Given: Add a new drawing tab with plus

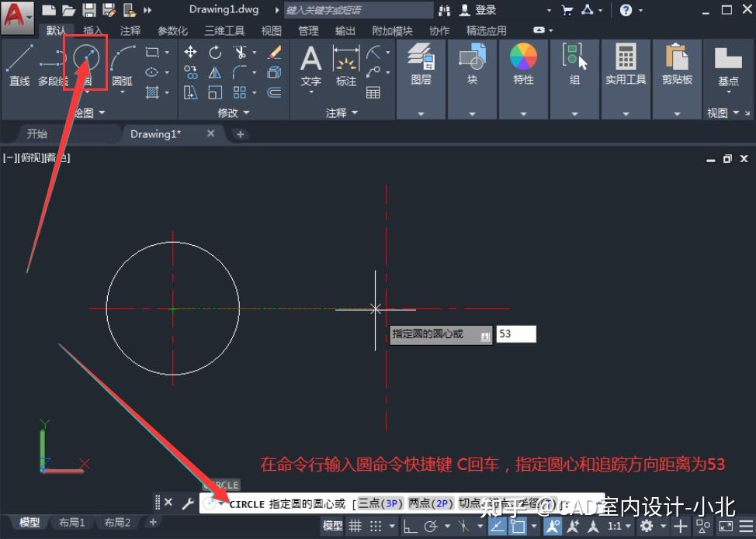Looking at the screenshot, I should point(241,134).
